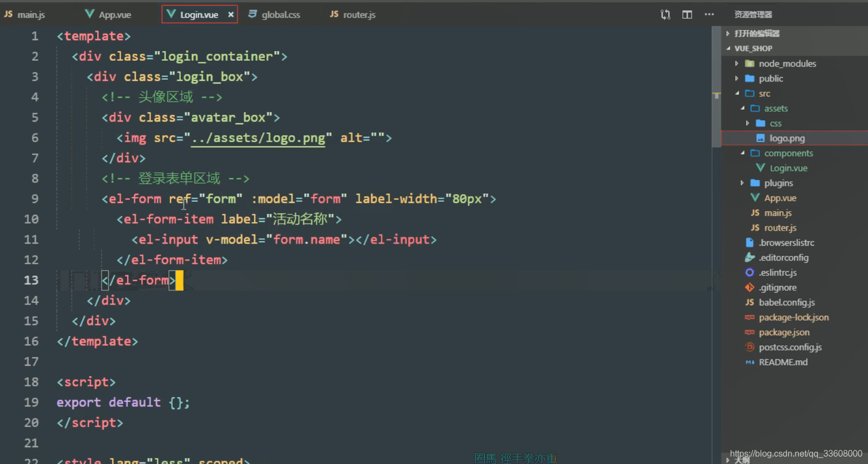Click the README.md markdown icon
Viewport: 868px width, 464px height.
pyautogui.click(x=750, y=362)
